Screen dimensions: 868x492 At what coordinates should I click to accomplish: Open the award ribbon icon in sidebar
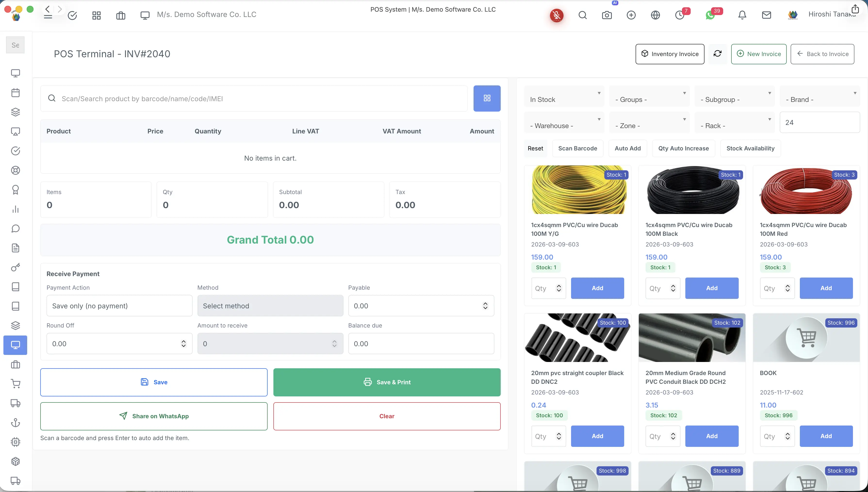(16, 190)
